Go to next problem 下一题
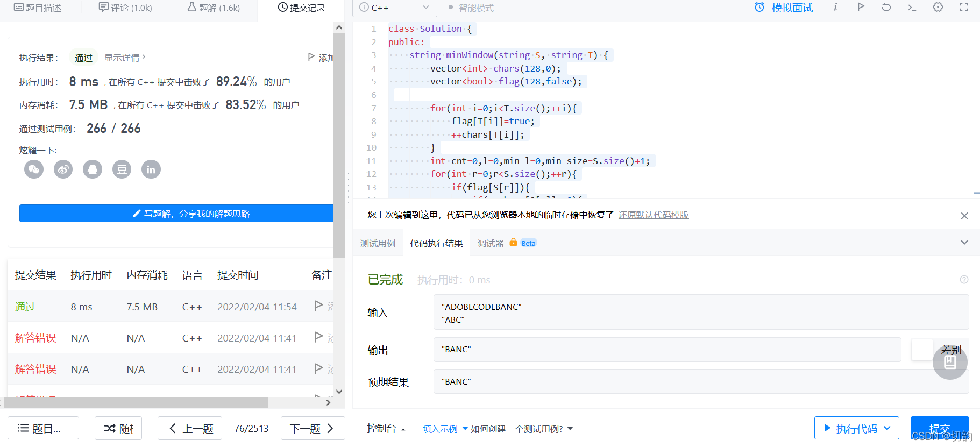Image resolution: width=980 pixels, height=447 pixels. [x=313, y=428]
